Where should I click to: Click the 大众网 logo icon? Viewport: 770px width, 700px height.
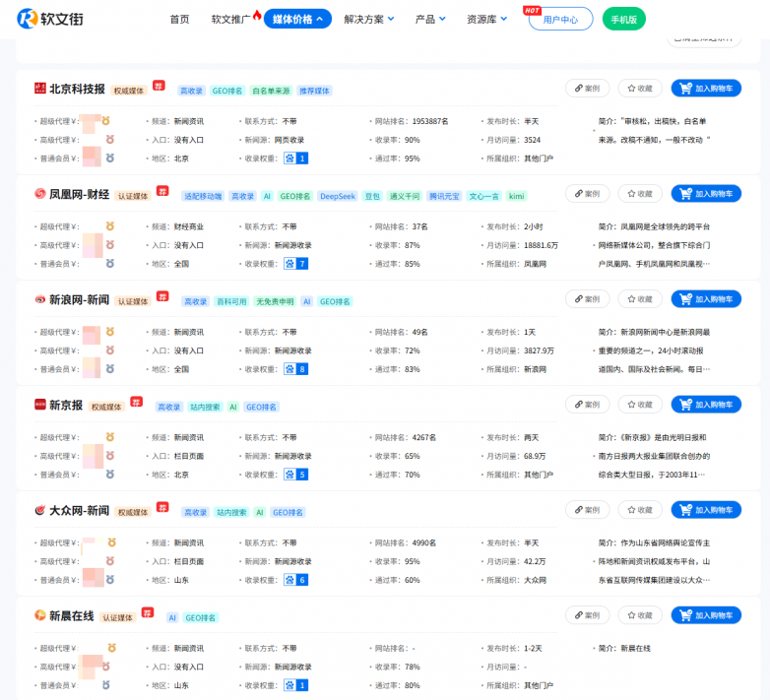point(39,510)
